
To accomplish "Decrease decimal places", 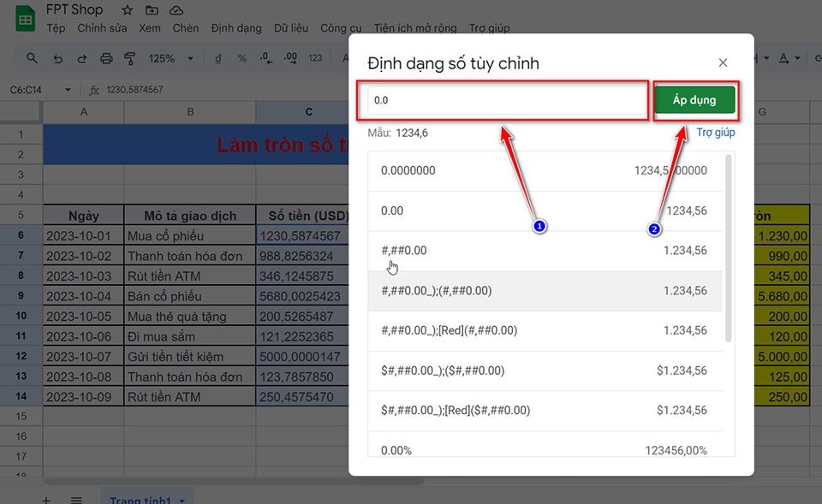I will click(265, 58).
